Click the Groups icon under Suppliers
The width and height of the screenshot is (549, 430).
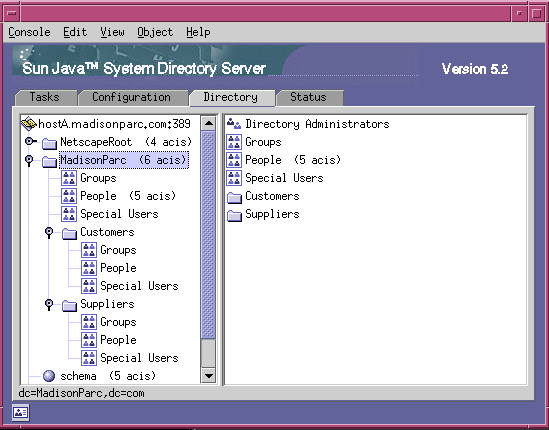coord(89,322)
